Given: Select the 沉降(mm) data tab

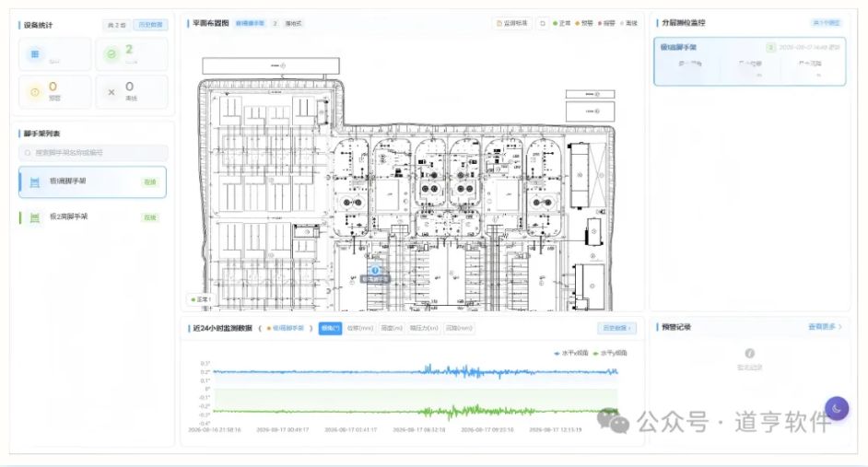Looking at the screenshot, I should coord(459,328).
